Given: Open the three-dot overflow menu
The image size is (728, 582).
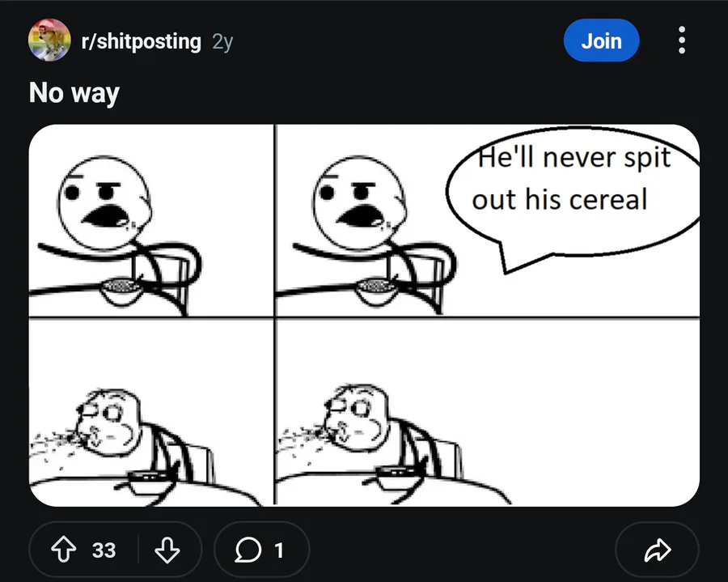Looking at the screenshot, I should coord(682,40).
